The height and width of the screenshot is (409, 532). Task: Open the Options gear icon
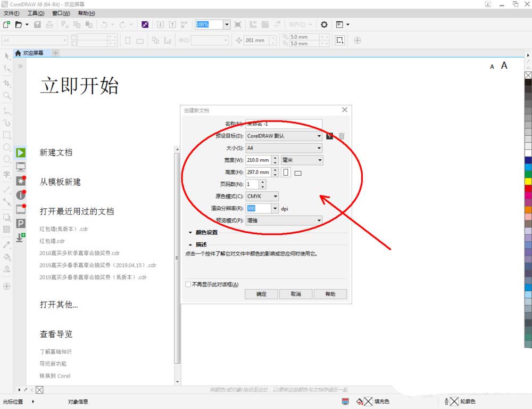click(x=324, y=24)
